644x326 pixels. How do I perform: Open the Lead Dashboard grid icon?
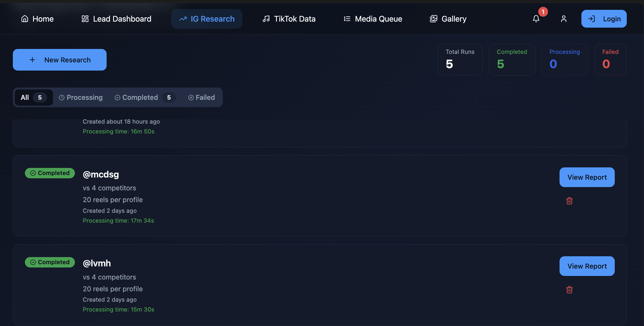point(85,18)
